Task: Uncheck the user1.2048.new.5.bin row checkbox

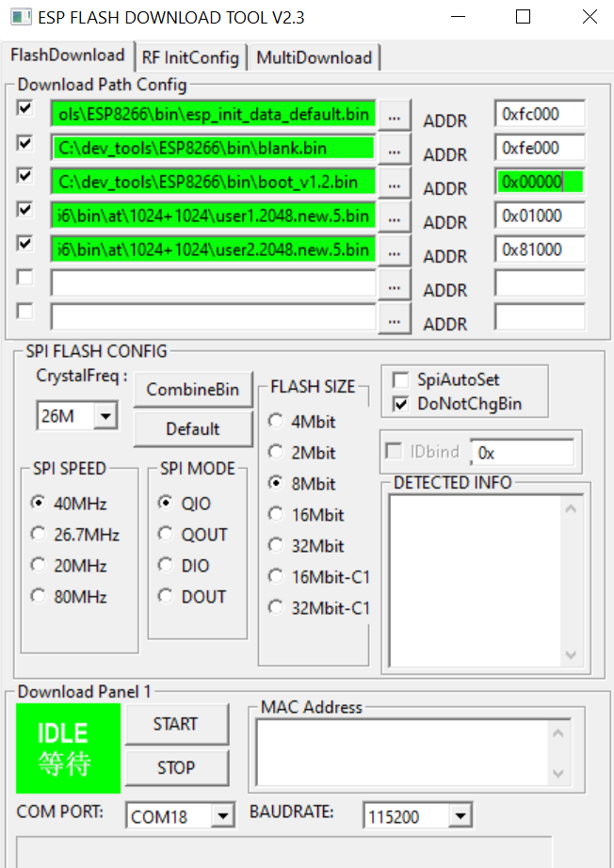Action: pyautogui.click(x=24, y=209)
